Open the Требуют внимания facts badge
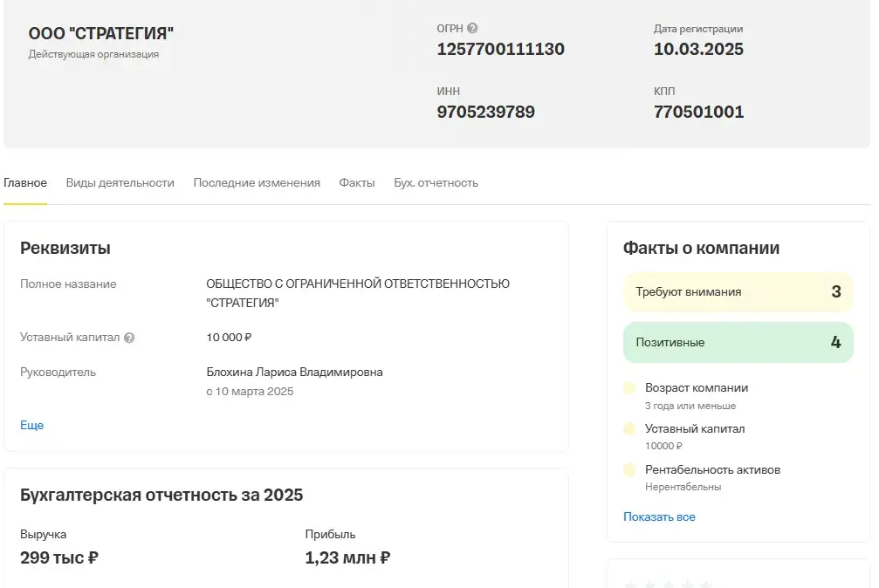Screen dimensions: 879x588 (x=738, y=292)
